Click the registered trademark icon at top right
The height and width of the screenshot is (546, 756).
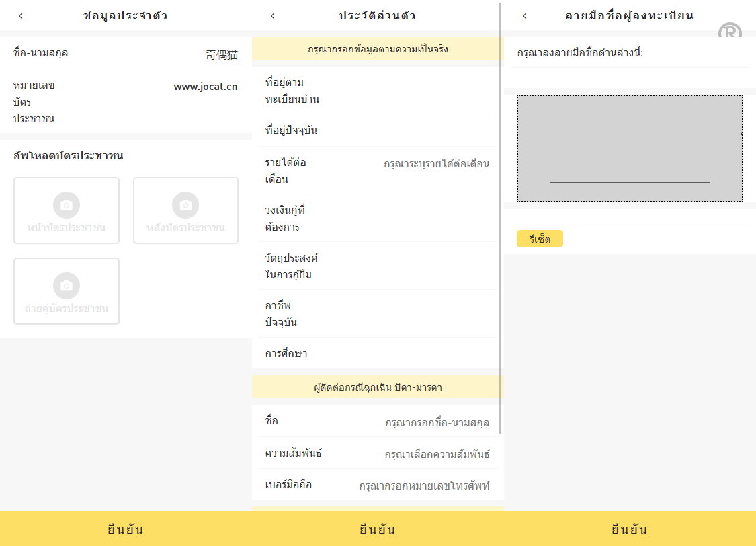[x=730, y=32]
